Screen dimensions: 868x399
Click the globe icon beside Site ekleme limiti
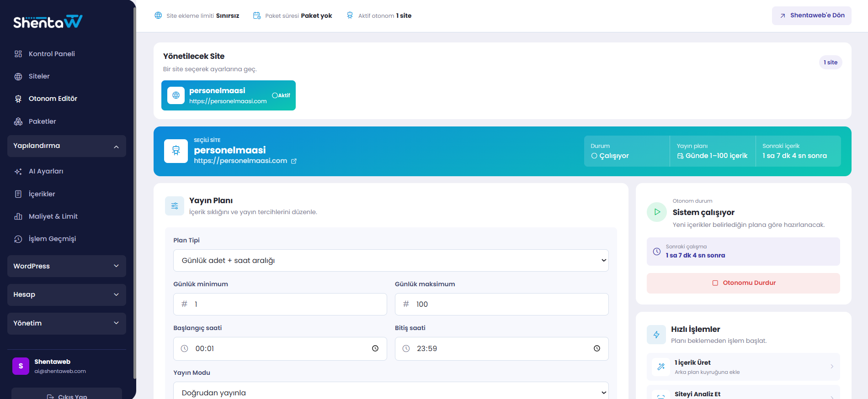[x=158, y=16]
